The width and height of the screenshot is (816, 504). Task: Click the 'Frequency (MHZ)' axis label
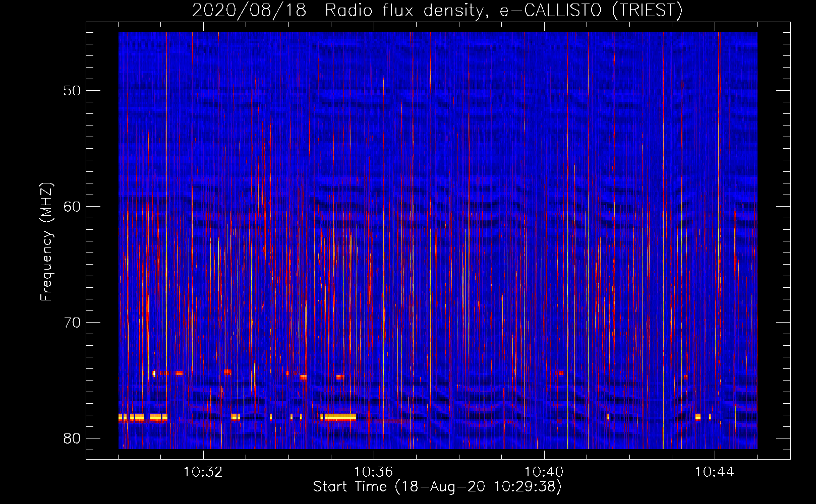pyautogui.click(x=46, y=242)
